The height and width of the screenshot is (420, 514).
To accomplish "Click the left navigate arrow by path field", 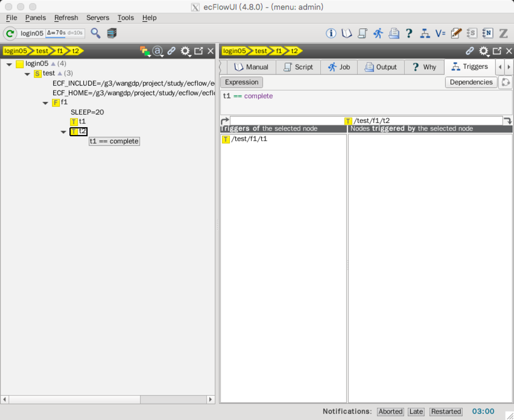I will click(225, 121).
